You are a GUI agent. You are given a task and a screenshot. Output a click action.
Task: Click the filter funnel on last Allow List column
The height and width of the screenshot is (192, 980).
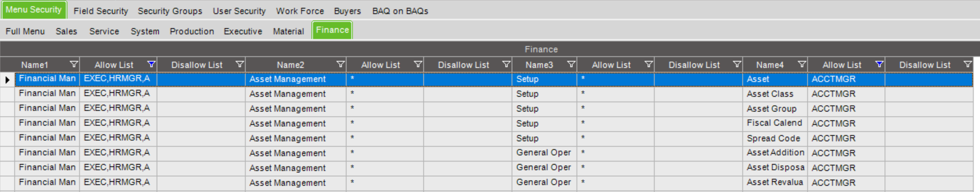click(880, 65)
